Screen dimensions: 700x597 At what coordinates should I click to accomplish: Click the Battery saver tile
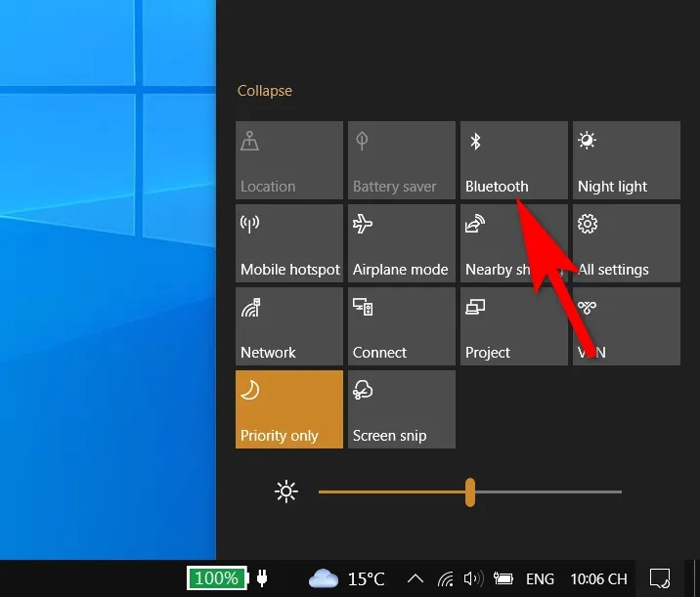(x=401, y=159)
